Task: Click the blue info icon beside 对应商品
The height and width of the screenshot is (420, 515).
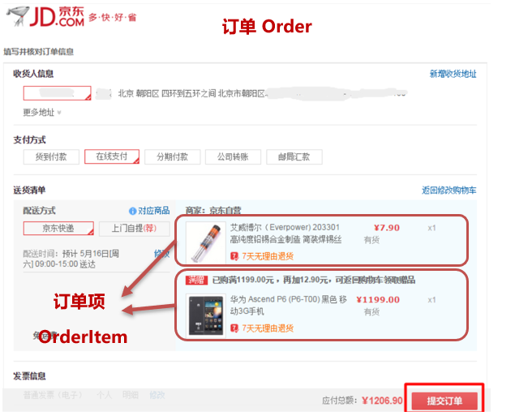Action: [x=132, y=211]
